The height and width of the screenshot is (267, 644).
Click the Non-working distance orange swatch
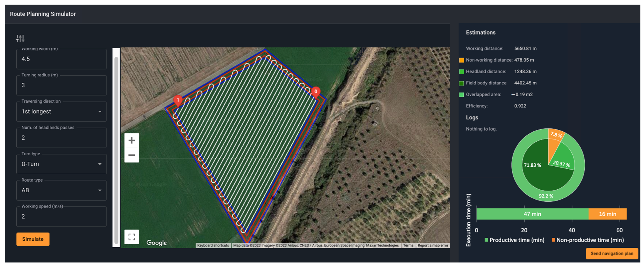pyautogui.click(x=461, y=60)
